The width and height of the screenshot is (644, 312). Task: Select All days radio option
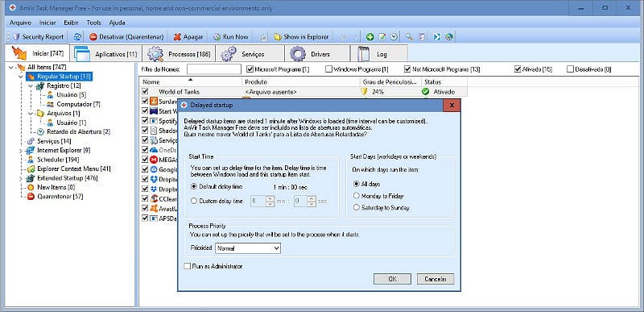click(x=357, y=184)
